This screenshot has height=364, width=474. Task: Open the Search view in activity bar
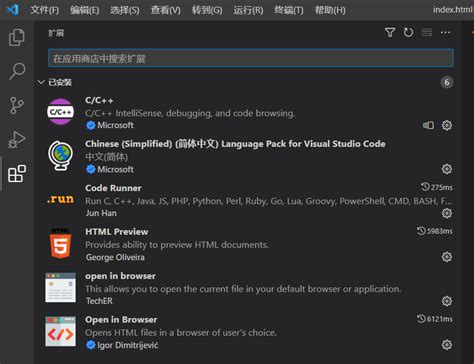(17, 71)
